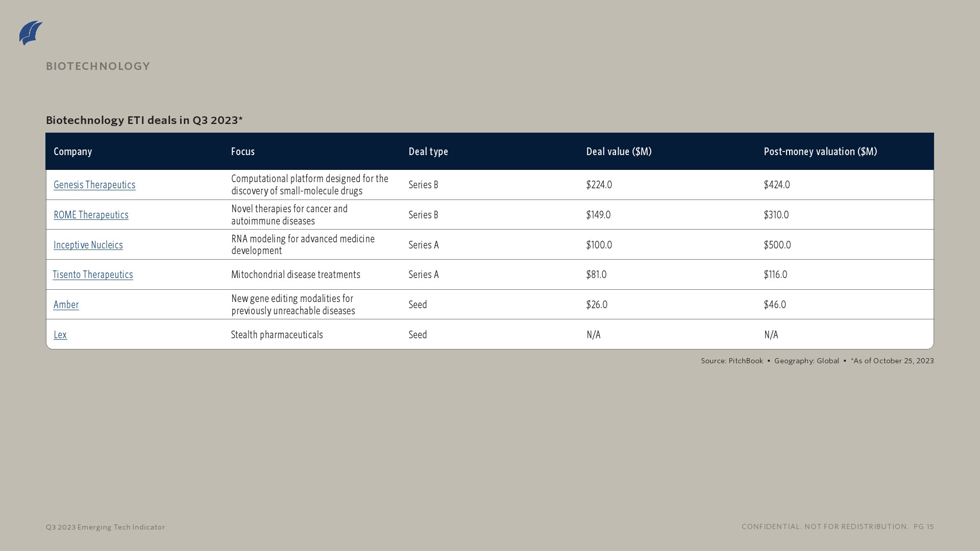Follow the Tisento Therapeutics link
980x551 pixels.
(92, 274)
